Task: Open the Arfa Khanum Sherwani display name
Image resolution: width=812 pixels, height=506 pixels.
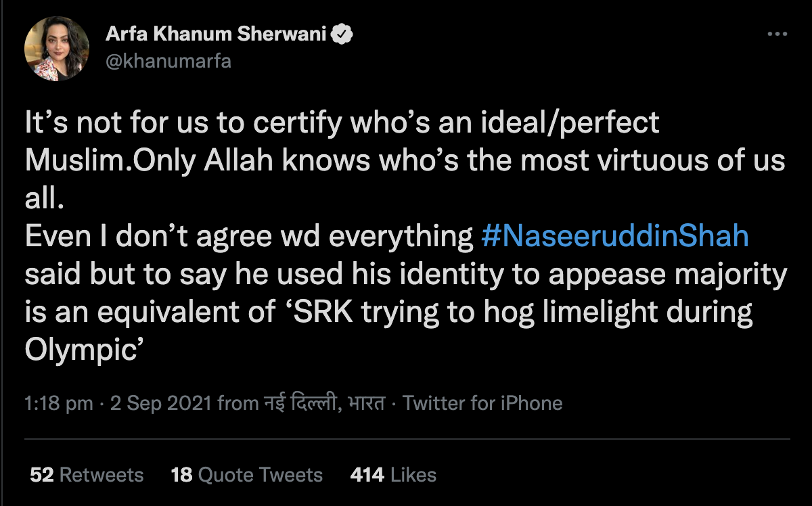Action: [x=216, y=34]
